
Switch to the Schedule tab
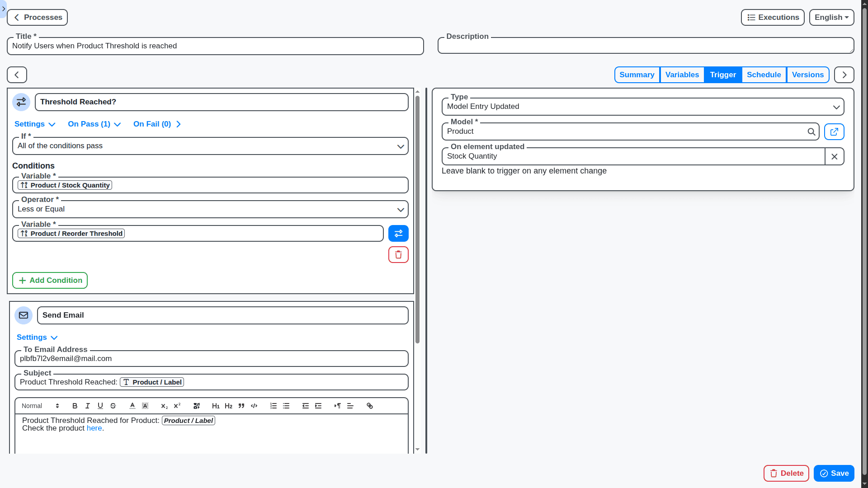[x=764, y=75]
